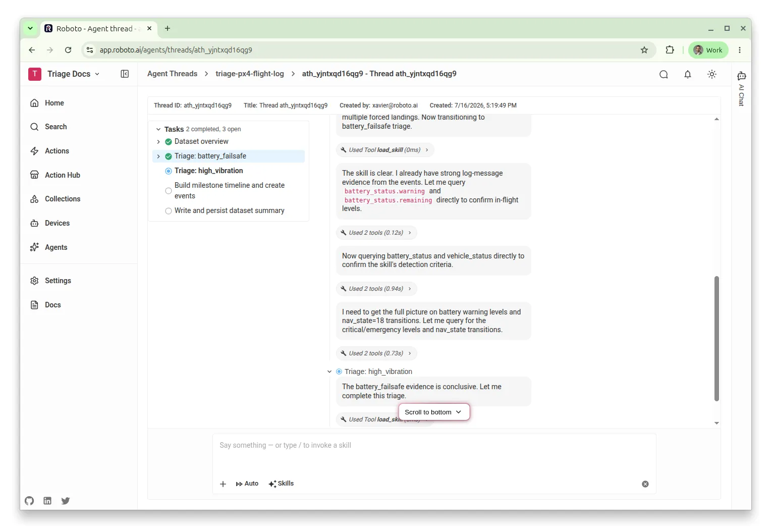Image resolution: width=773 pixels, height=532 pixels.
Task: Expand the Used Tool load_skill (0ms) entry
Action: [x=385, y=150]
